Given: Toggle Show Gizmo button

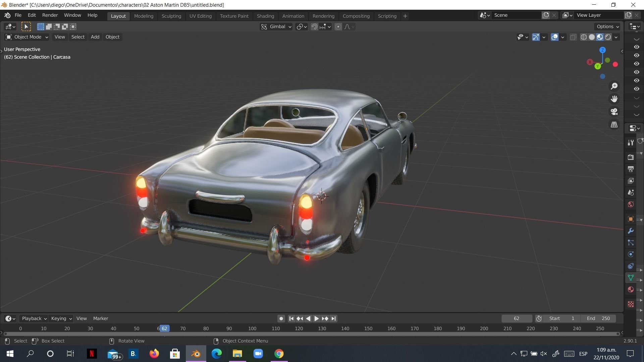Looking at the screenshot, I should tap(536, 37).
